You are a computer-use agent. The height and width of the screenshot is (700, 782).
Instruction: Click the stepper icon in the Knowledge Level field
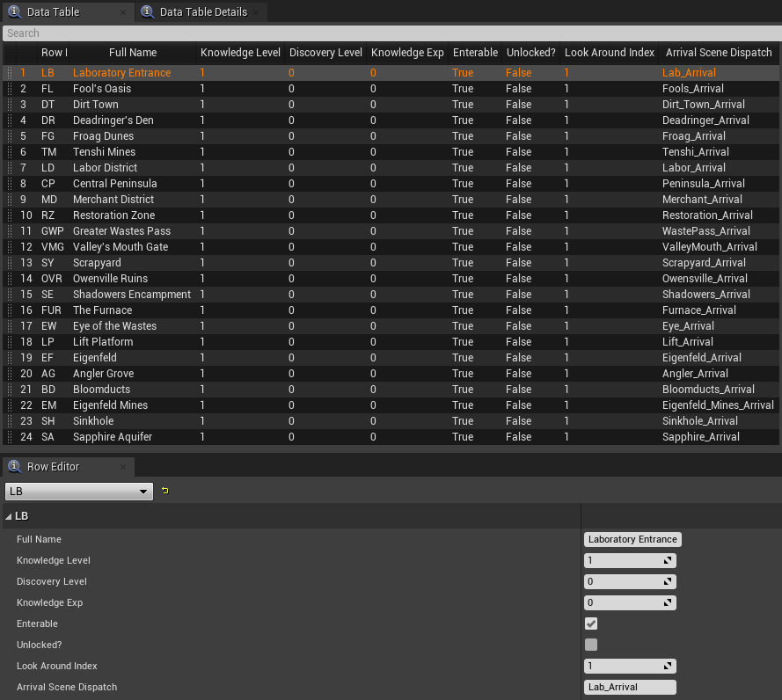pos(668,560)
